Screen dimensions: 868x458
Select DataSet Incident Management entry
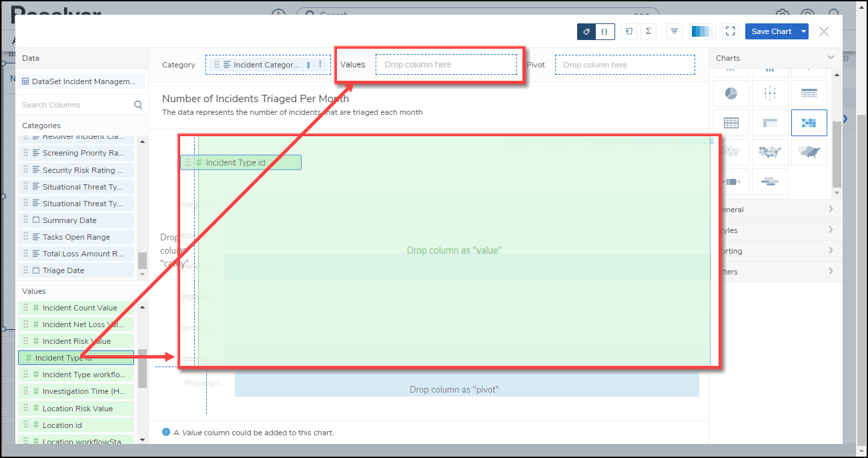81,81
